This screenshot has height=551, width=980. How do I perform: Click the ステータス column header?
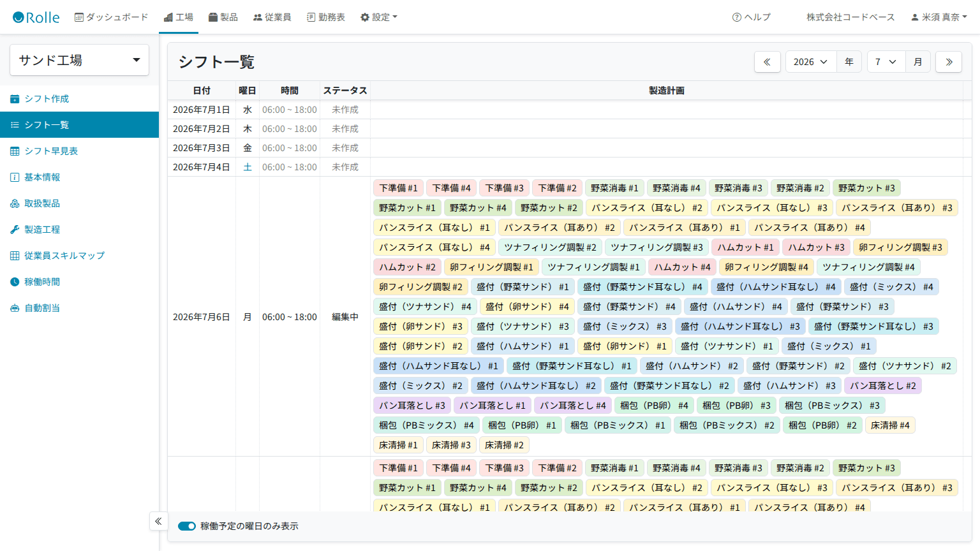click(345, 91)
